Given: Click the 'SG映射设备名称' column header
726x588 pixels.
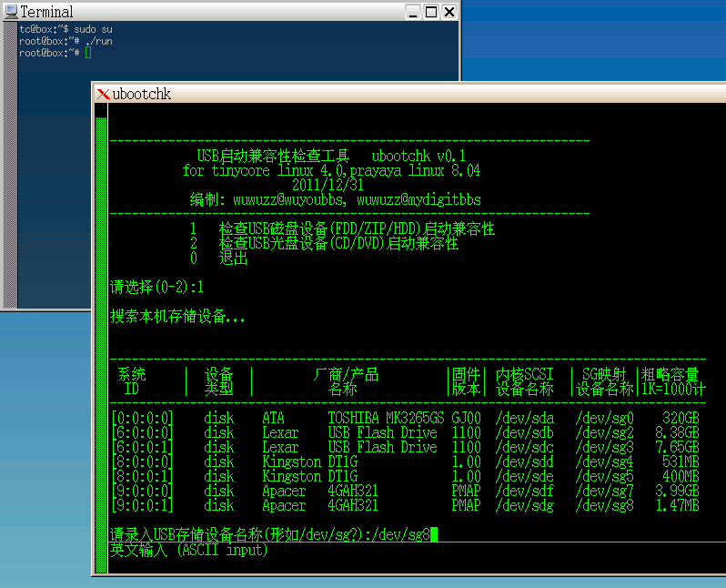Looking at the screenshot, I should tap(605, 381).
